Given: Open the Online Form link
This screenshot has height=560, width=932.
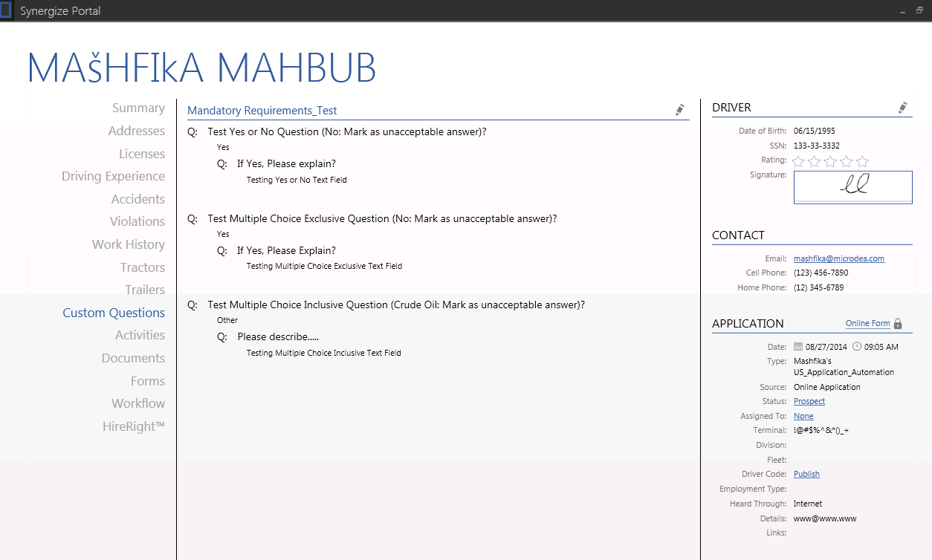Looking at the screenshot, I should 867,324.
